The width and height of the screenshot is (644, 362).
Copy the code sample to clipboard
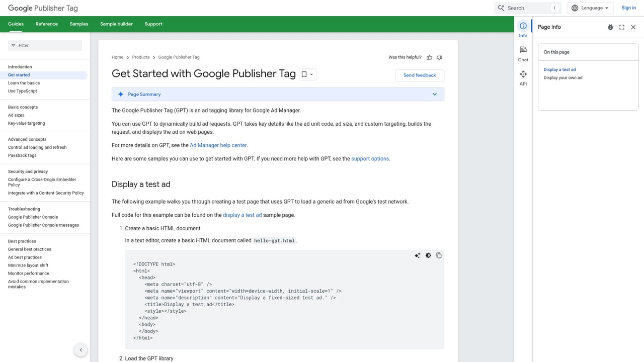439,255
